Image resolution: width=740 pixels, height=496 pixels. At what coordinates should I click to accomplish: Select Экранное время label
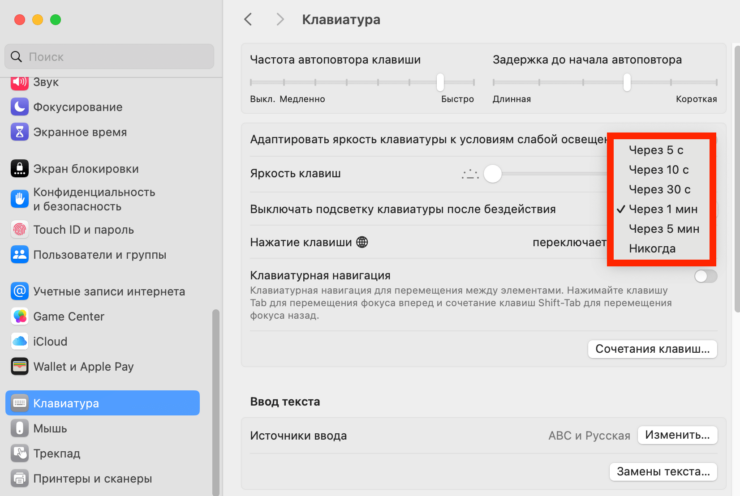tap(80, 132)
